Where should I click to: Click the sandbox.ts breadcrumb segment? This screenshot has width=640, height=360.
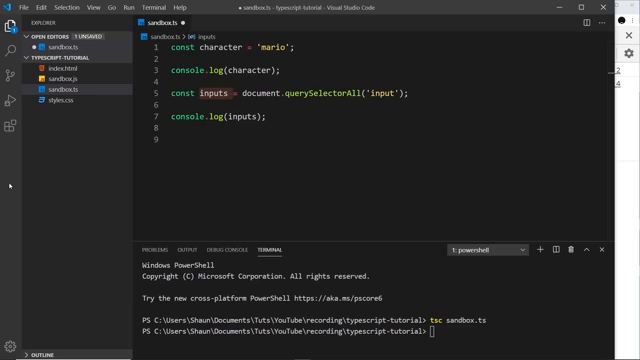[165, 37]
